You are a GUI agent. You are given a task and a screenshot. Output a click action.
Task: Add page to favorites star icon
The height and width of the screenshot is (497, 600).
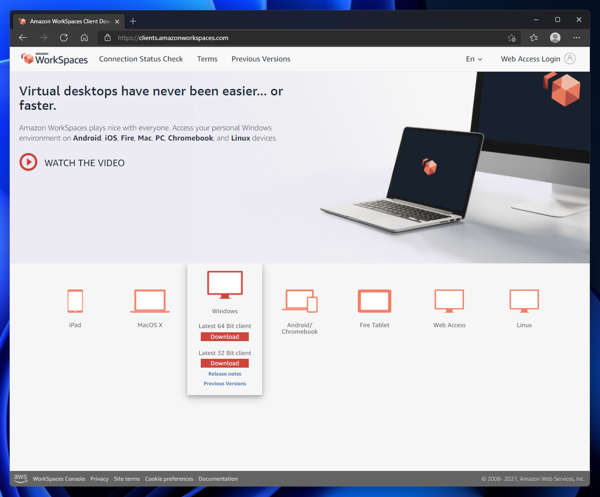512,37
